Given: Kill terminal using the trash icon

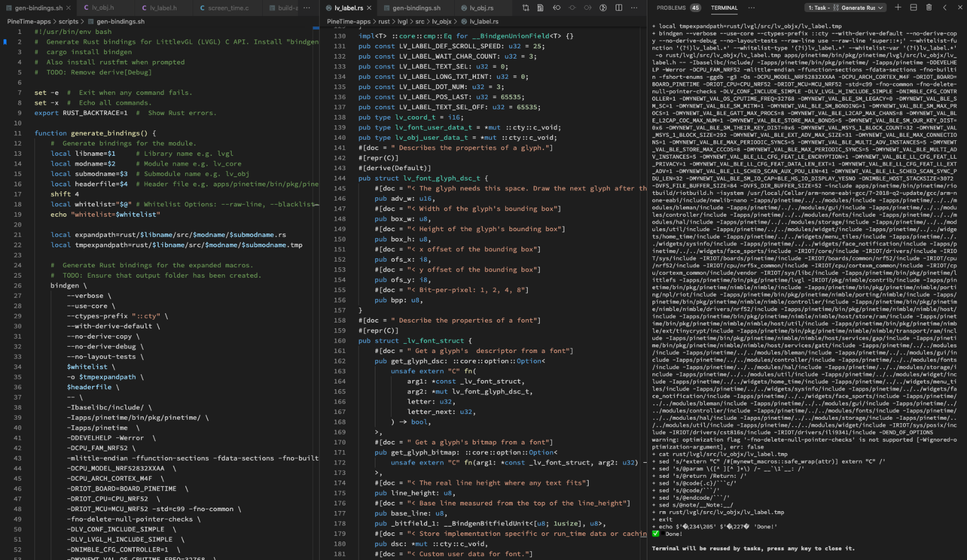Looking at the screenshot, I should 929,7.
